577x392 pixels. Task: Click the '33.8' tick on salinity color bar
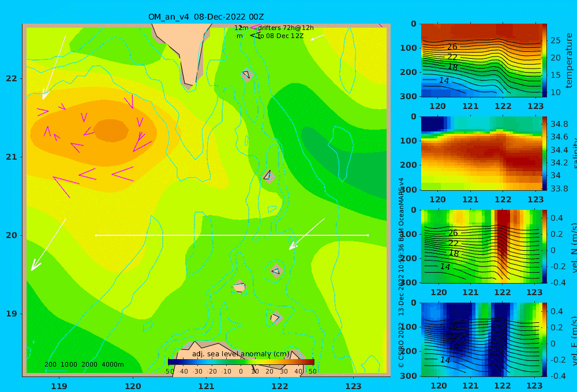pos(559,189)
